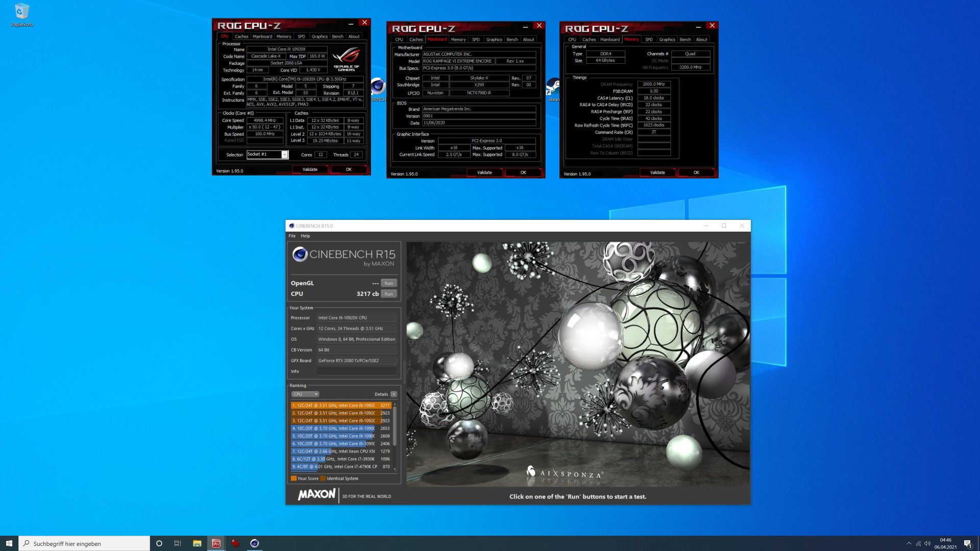Click the MAXON logo
The image size is (980, 551).
pyautogui.click(x=316, y=494)
